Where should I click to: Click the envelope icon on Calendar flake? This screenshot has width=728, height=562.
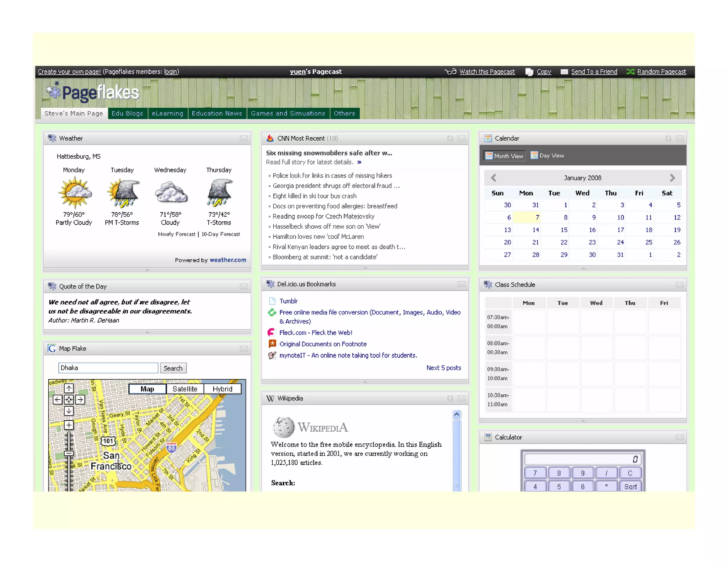(680, 138)
